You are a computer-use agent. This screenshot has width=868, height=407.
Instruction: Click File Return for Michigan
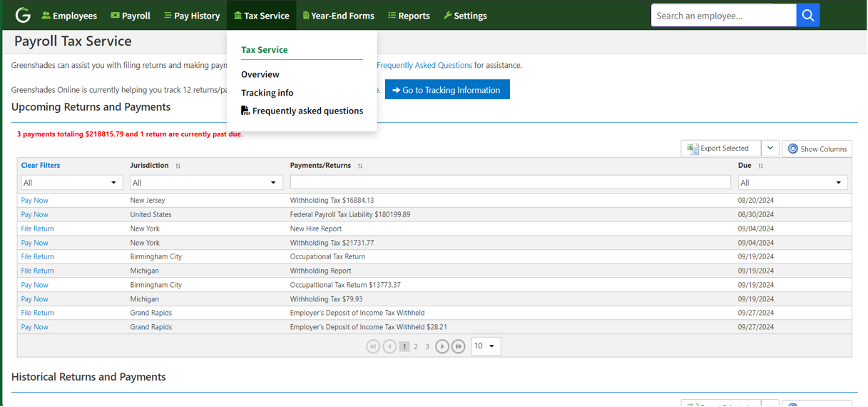(38, 271)
